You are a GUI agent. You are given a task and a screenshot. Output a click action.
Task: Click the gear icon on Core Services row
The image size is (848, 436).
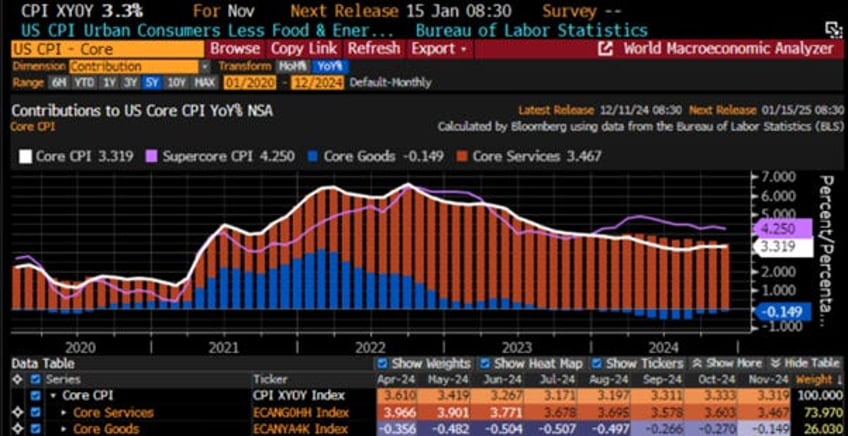16,413
